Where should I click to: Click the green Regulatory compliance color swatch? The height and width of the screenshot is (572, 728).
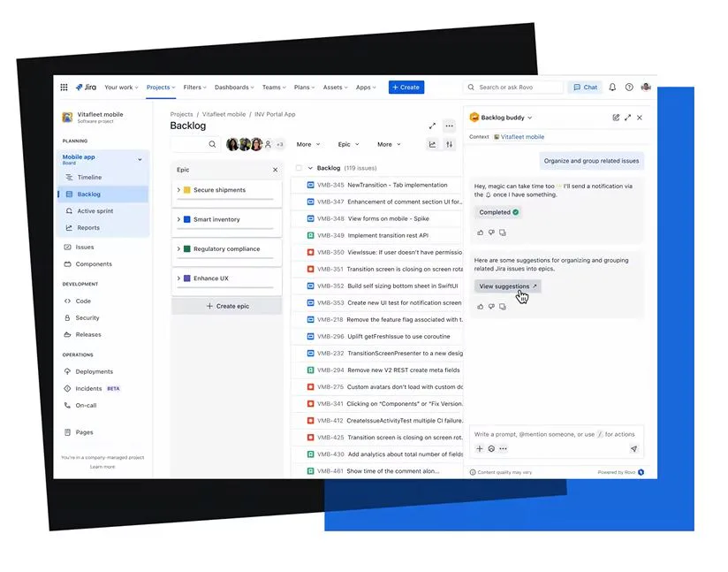click(x=187, y=249)
